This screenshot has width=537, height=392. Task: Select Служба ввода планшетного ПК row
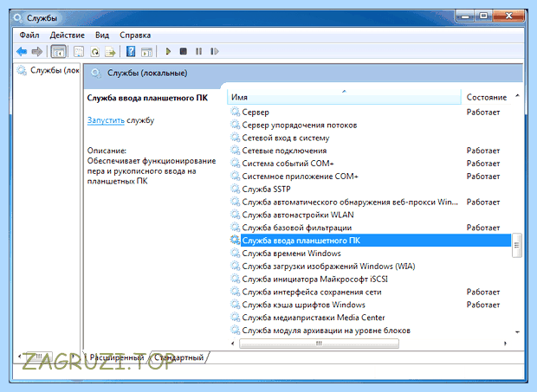(370, 241)
